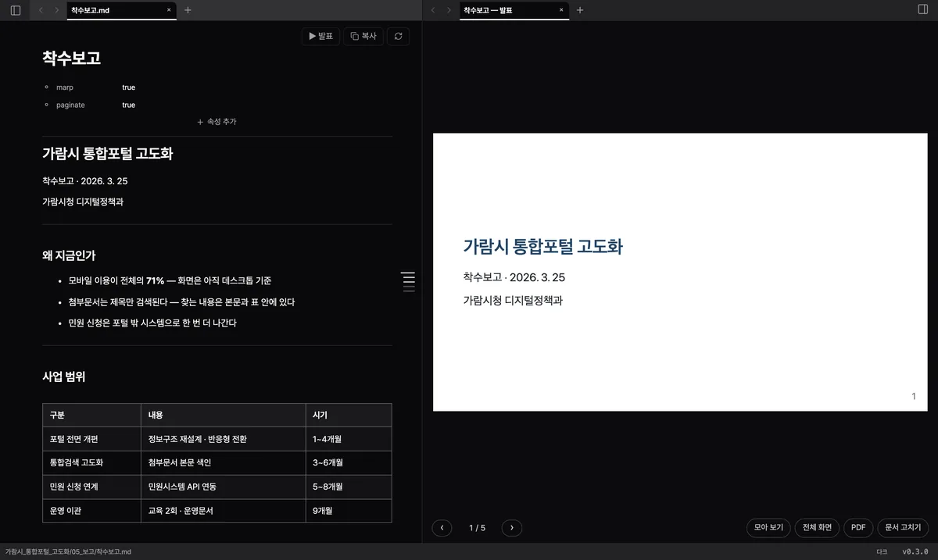Toggle the right sidebar icon
Viewport: 938px width, 560px height.
click(x=922, y=9)
